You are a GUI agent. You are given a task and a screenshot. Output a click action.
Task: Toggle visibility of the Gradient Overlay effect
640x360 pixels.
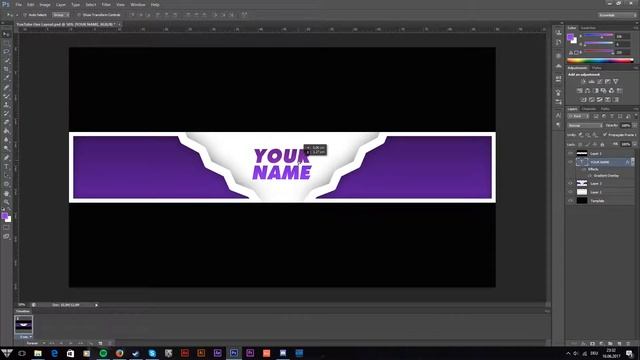[590, 176]
